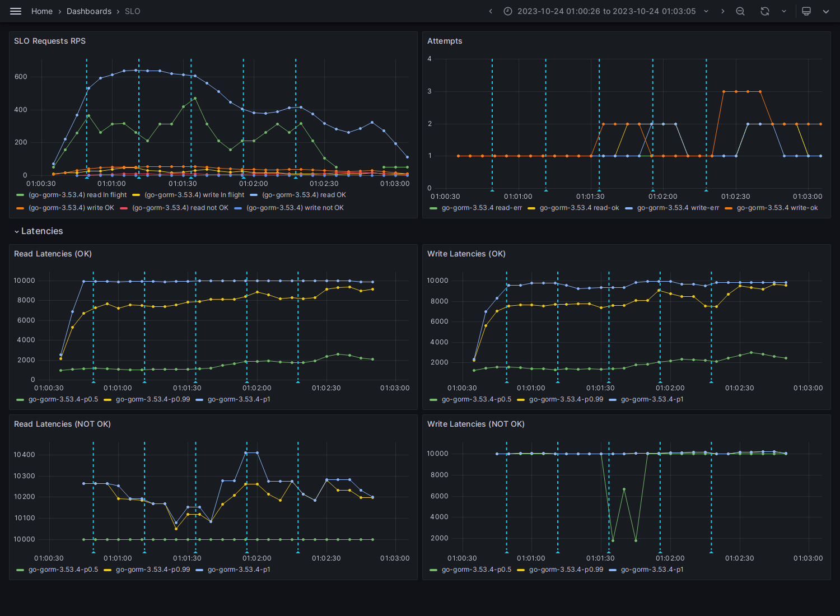This screenshot has height=616, width=840.
Task: Toggle read-ok series in Attempts legend
Action: click(x=580, y=208)
